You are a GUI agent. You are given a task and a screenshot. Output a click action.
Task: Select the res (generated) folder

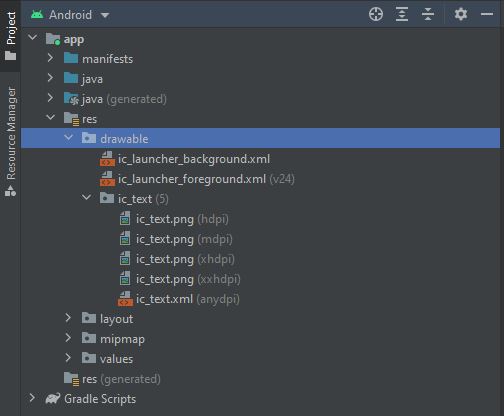point(112,379)
